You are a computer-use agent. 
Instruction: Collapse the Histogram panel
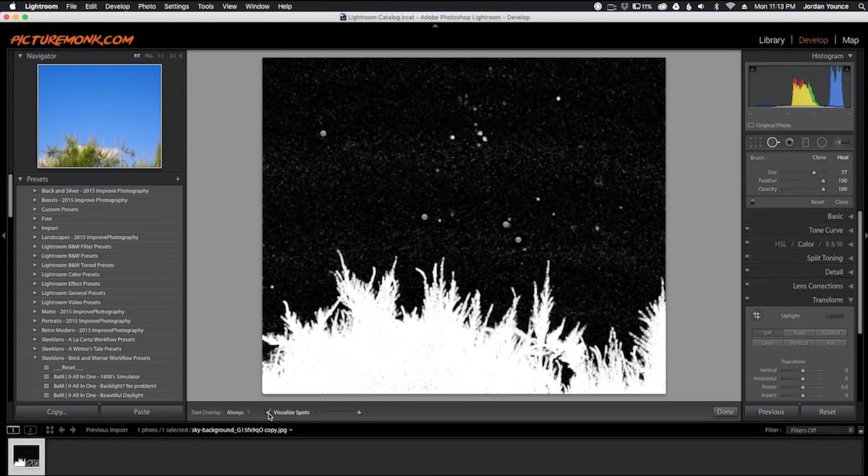(x=850, y=56)
